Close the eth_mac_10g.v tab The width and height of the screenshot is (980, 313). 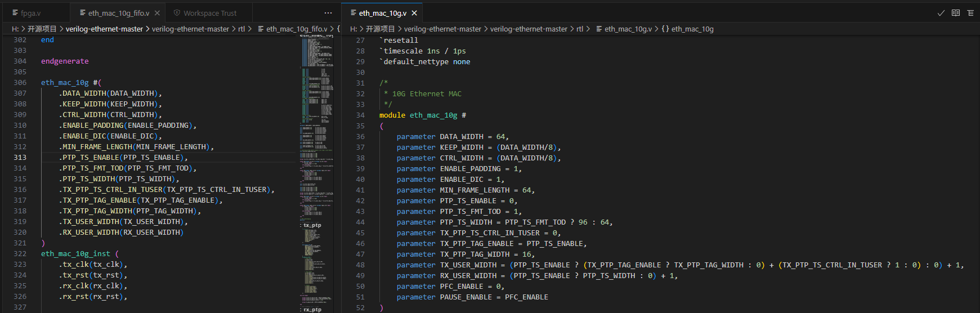pos(414,13)
